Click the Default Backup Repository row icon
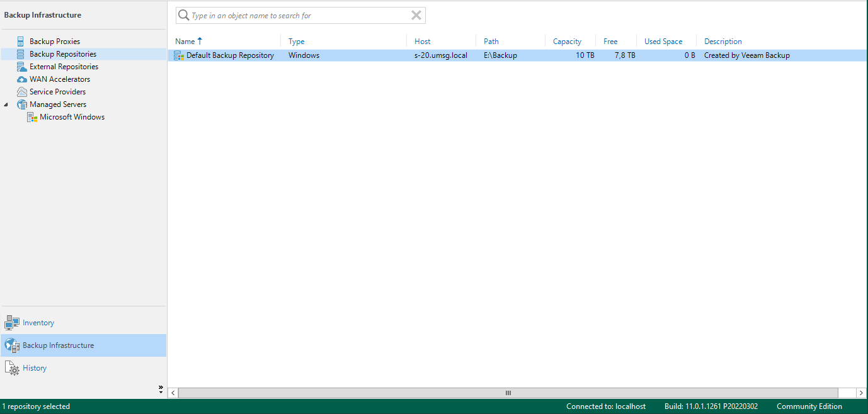The height and width of the screenshot is (414, 868). (179, 55)
